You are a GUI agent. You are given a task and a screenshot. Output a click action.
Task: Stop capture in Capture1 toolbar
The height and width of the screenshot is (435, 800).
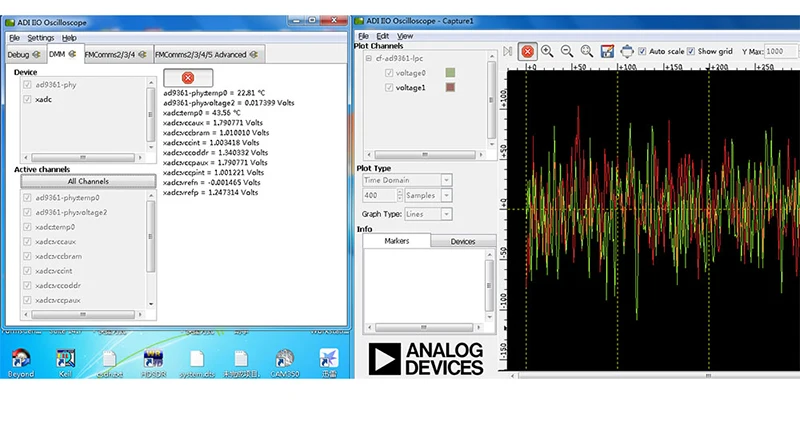click(x=528, y=52)
